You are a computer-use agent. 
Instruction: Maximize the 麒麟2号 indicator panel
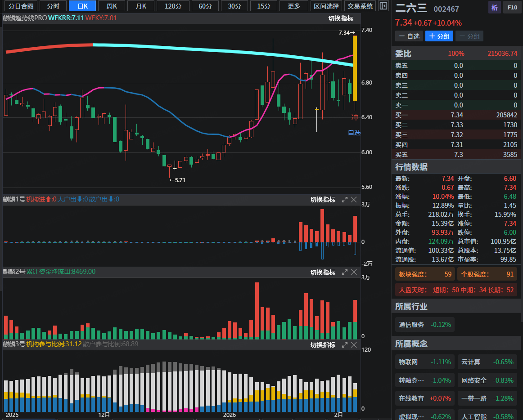[x=345, y=273]
